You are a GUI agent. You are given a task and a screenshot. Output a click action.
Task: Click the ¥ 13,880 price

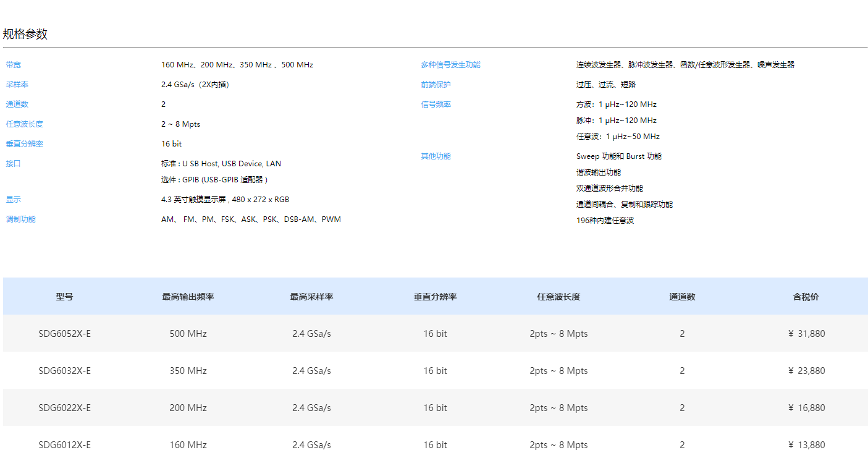click(806, 445)
